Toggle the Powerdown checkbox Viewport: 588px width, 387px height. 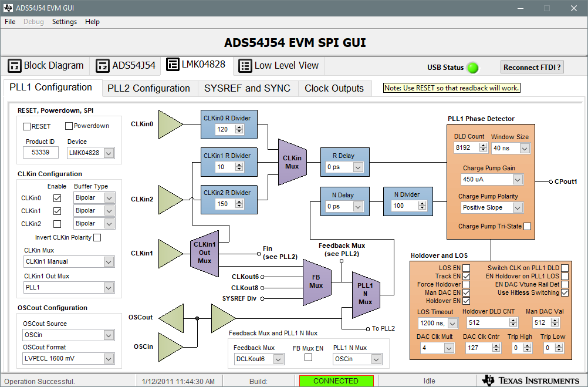point(69,126)
